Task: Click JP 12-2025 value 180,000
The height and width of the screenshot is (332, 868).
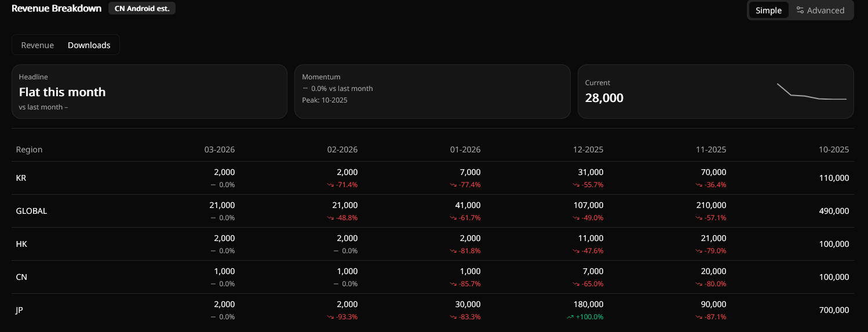Action: coord(588,304)
